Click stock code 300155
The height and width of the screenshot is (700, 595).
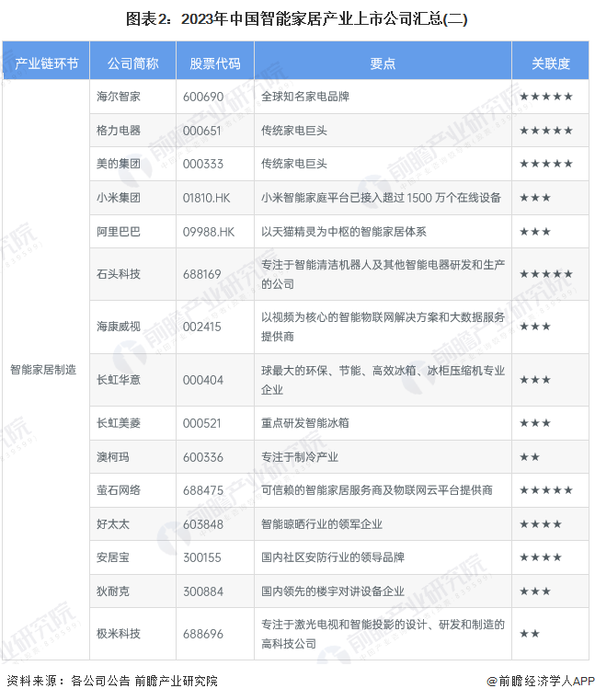[x=201, y=557]
